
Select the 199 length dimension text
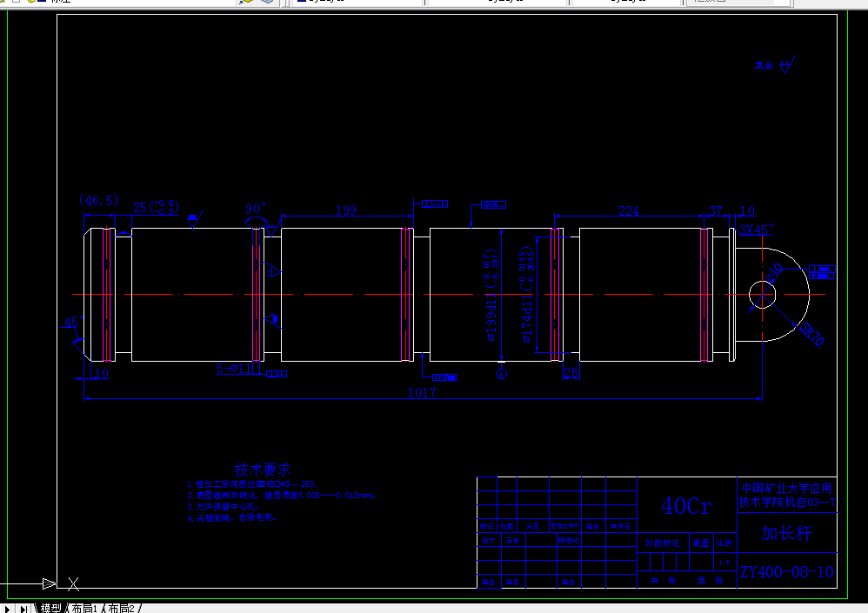point(346,210)
